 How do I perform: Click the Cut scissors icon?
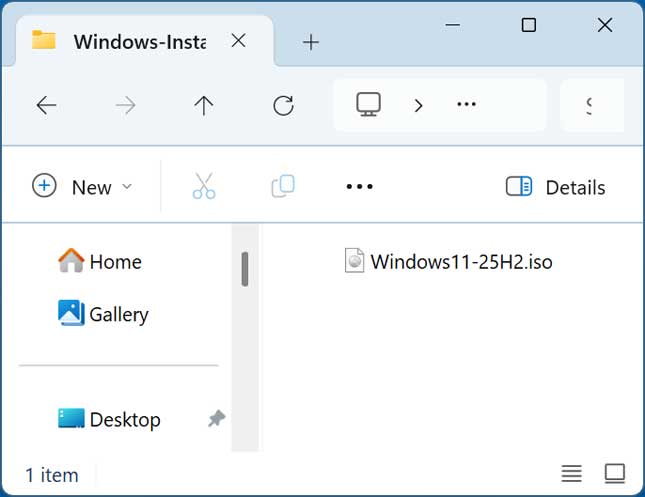click(x=204, y=186)
